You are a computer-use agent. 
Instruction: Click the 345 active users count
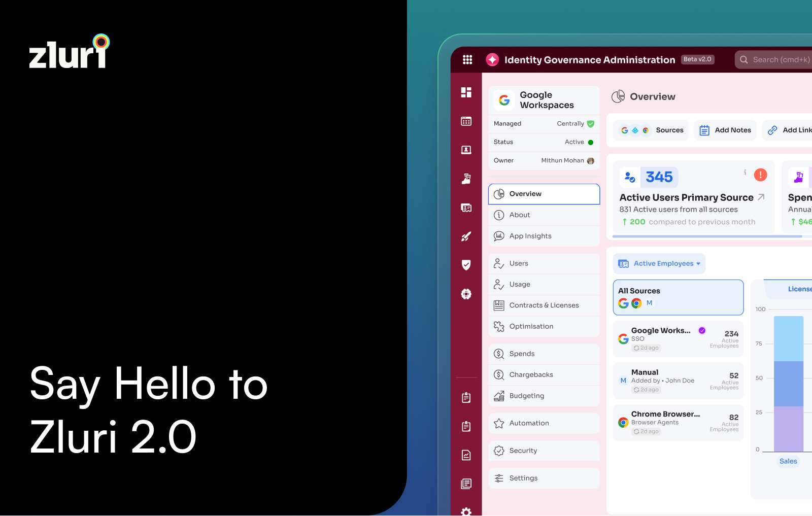[659, 177]
